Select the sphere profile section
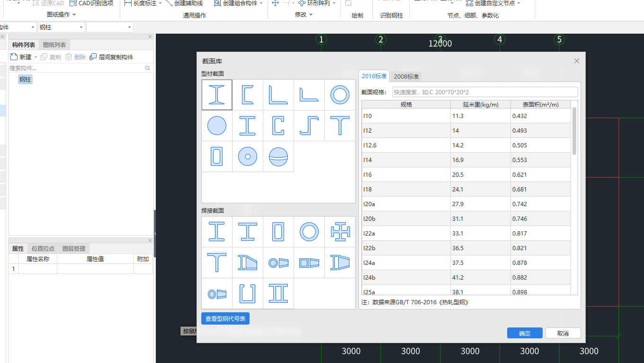Image resolution: width=644 pixels, height=363 pixels. [x=278, y=156]
